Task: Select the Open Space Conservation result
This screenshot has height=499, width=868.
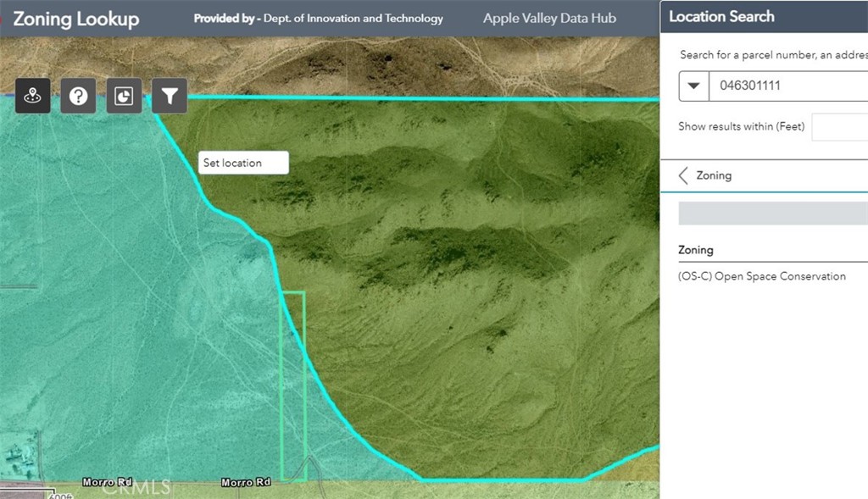Action: click(762, 276)
